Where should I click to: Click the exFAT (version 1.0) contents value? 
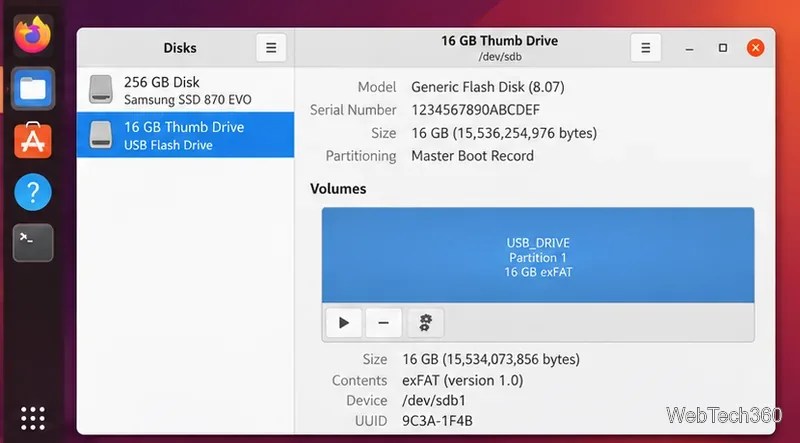(x=462, y=381)
